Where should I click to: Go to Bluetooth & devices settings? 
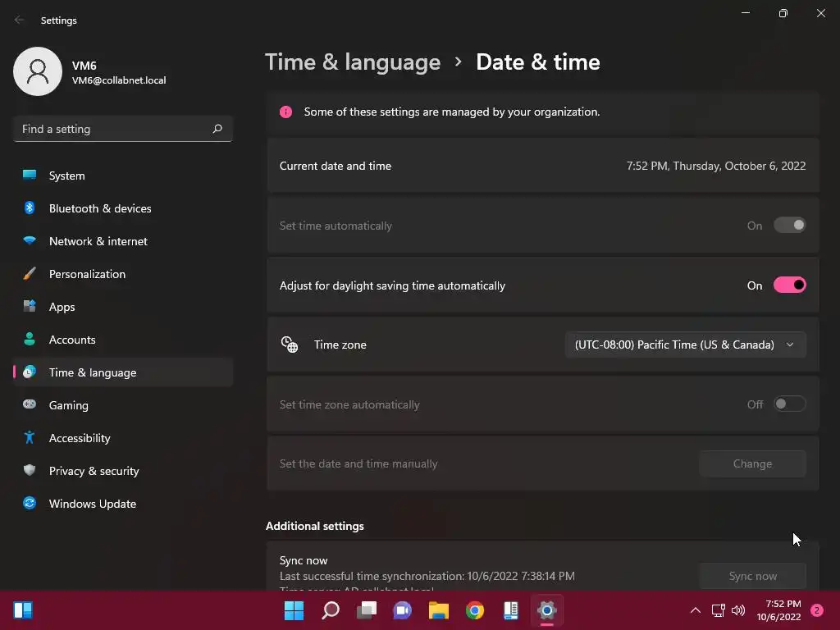[x=123, y=208]
